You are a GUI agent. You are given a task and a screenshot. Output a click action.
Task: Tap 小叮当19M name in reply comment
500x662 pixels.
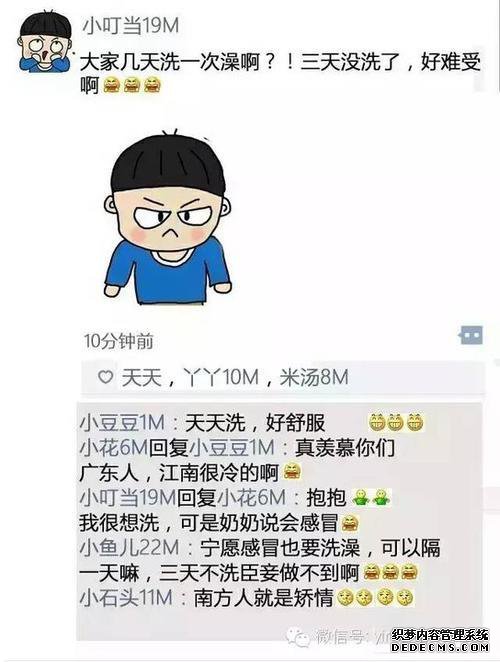[x=128, y=498]
